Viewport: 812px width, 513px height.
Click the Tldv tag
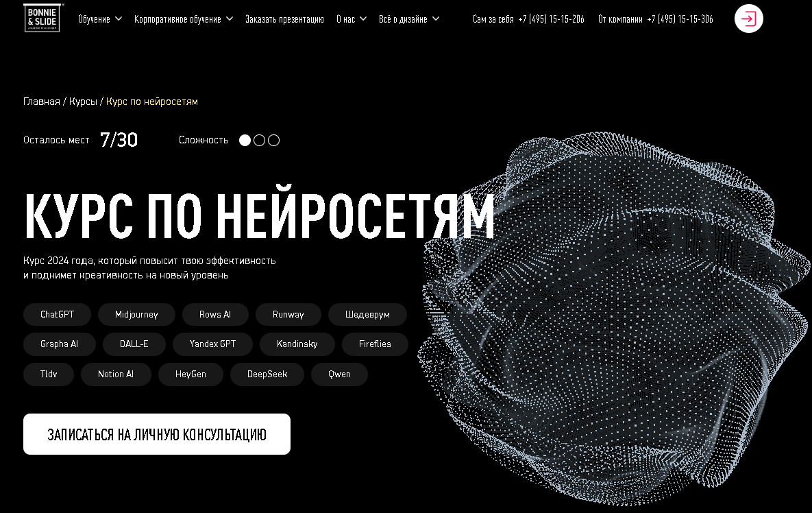click(48, 374)
